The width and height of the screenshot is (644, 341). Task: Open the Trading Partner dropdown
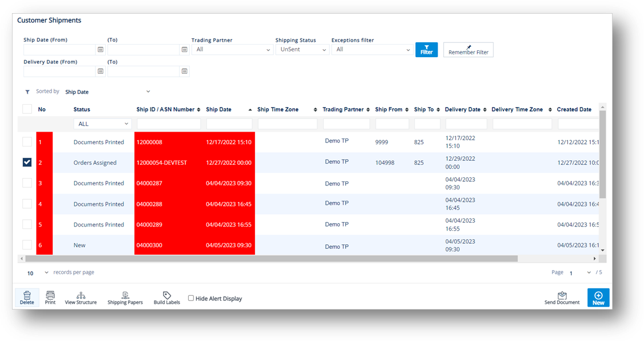coord(232,50)
